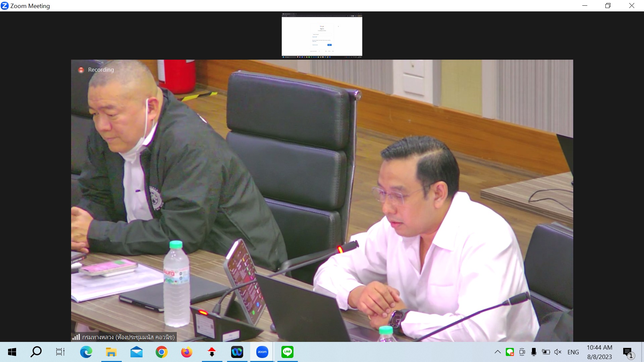
Task: Open Firefox from the taskbar
Action: click(186, 352)
